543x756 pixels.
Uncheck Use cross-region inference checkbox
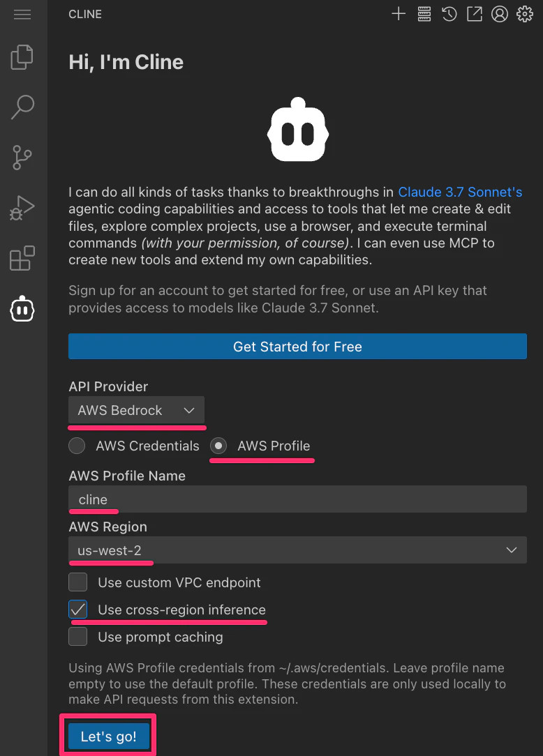(77, 610)
